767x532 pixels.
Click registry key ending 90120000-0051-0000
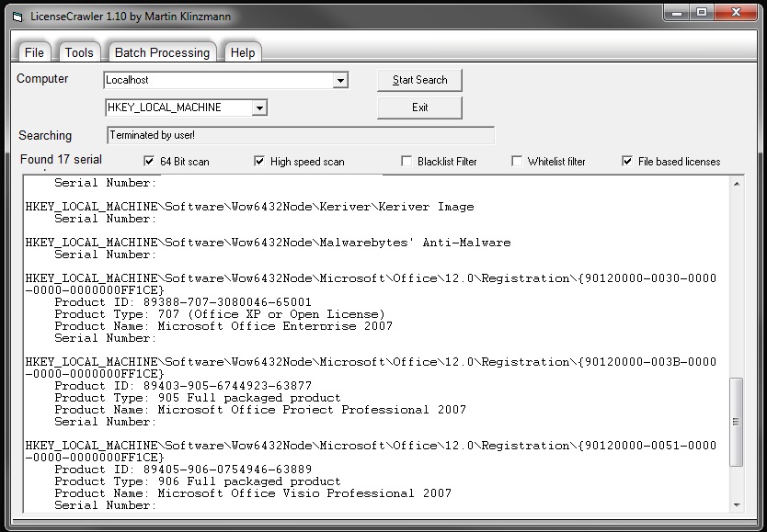click(371, 451)
